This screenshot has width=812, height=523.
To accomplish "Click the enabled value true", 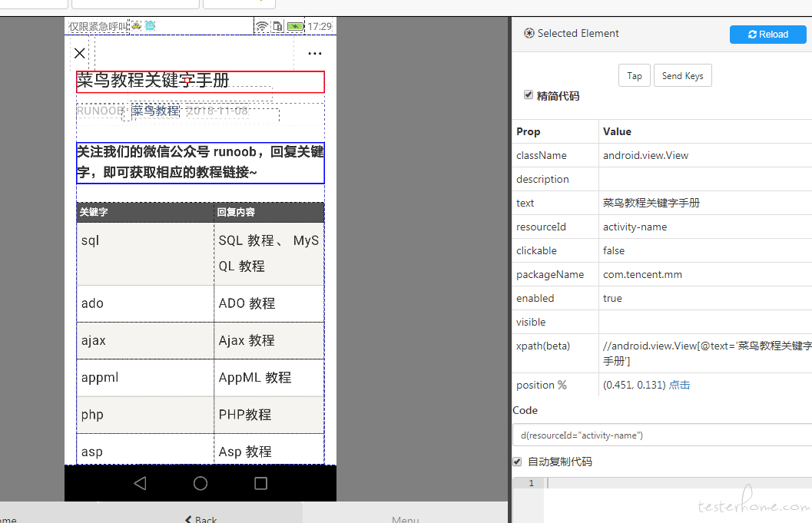I will [612, 298].
